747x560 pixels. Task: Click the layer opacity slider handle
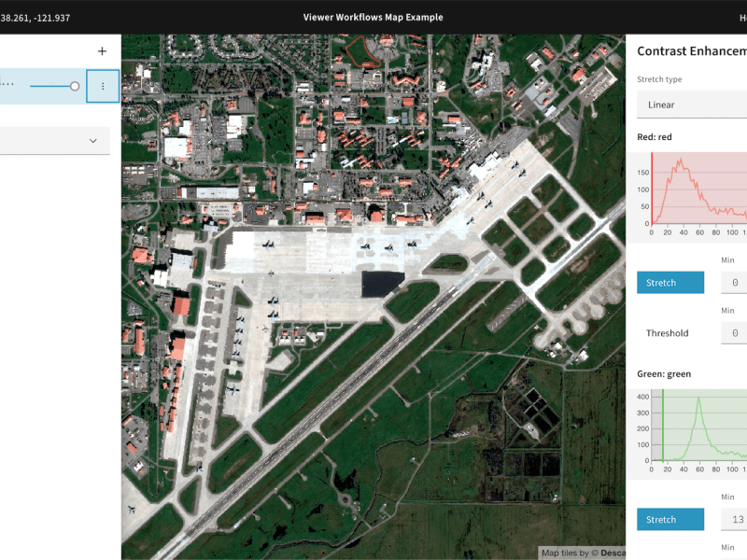tap(75, 86)
